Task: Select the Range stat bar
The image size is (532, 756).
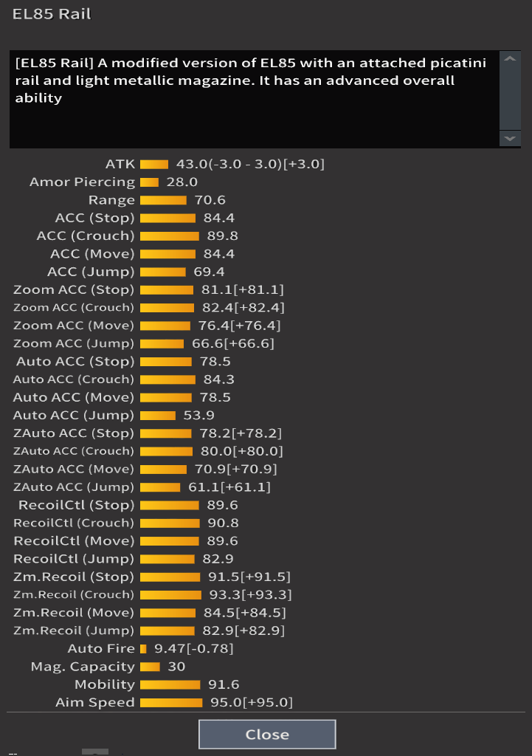Action: (x=163, y=200)
